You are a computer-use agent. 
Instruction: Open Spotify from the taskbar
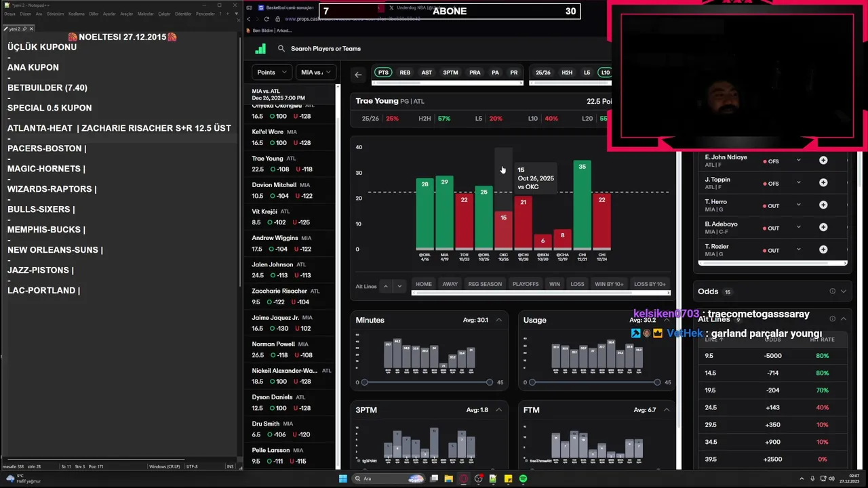(524, 479)
